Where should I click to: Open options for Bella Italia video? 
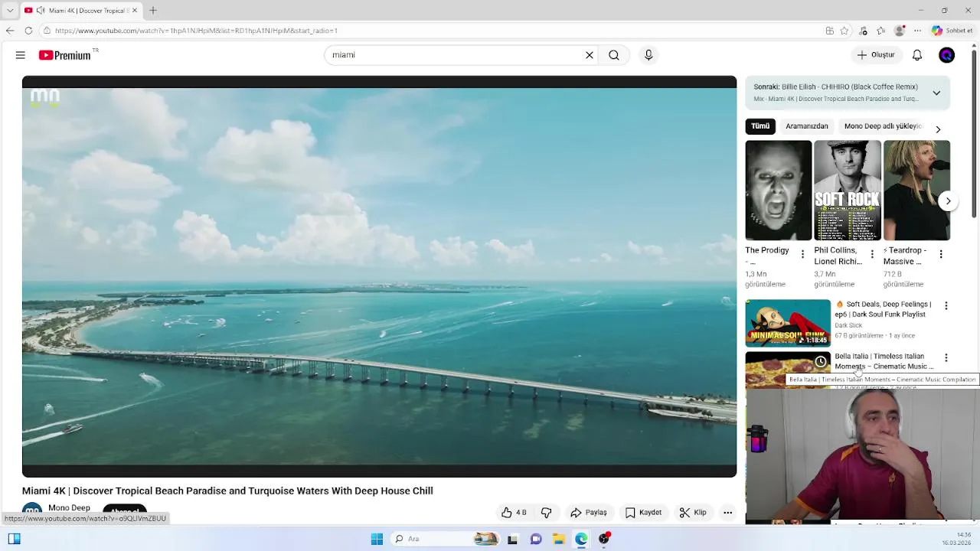point(946,358)
